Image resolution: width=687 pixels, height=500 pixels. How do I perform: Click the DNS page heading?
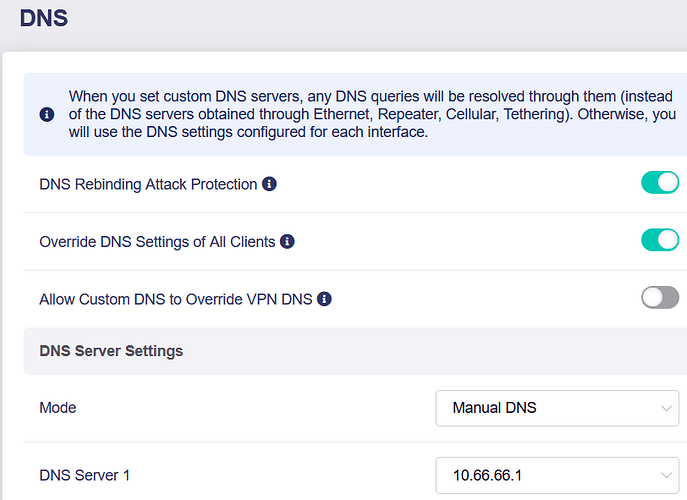click(x=44, y=18)
